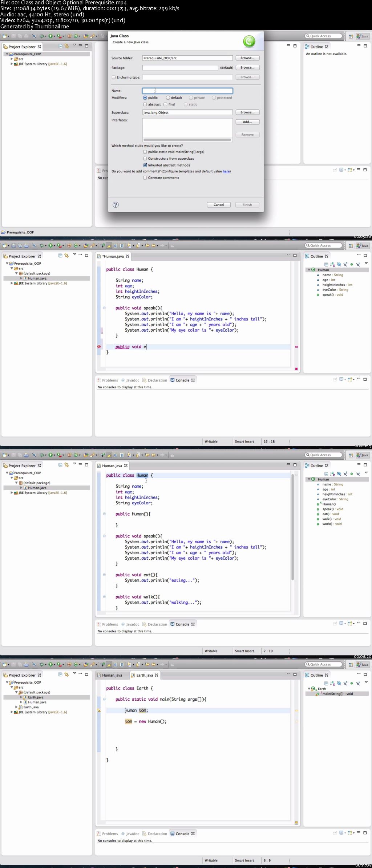Screen dimensions: 372x868
Task: Click Collapse All icon in *Human.java frame Project Explorer
Action: tap(60, 256)
